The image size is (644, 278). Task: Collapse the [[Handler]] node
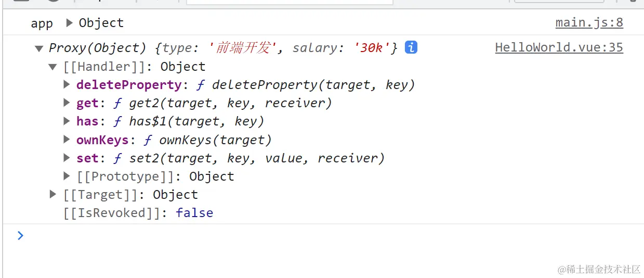[x=52, y=67]
